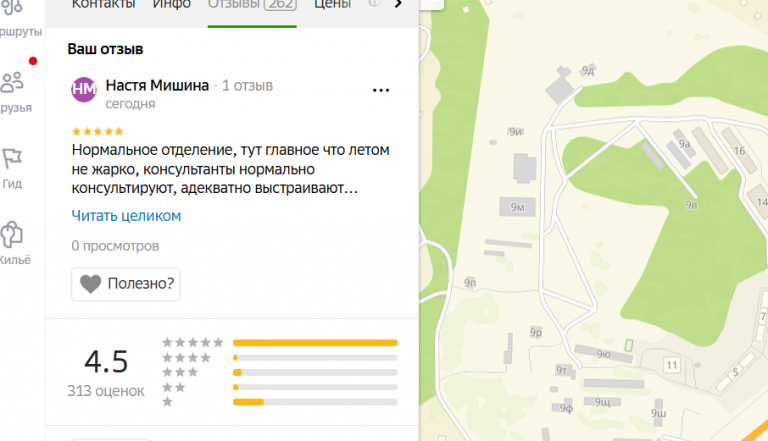Select building 9щ on map

(x=602, y=402)
